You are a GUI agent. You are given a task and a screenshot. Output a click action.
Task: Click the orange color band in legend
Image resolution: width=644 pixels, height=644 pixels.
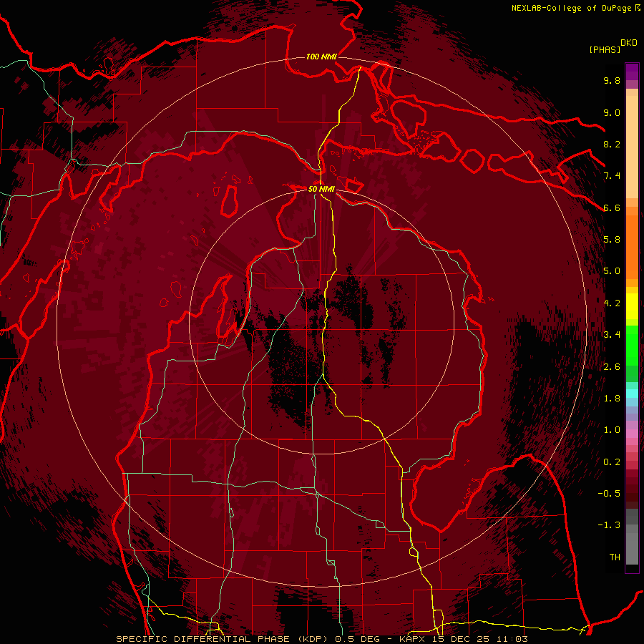[x=632, y=248]
